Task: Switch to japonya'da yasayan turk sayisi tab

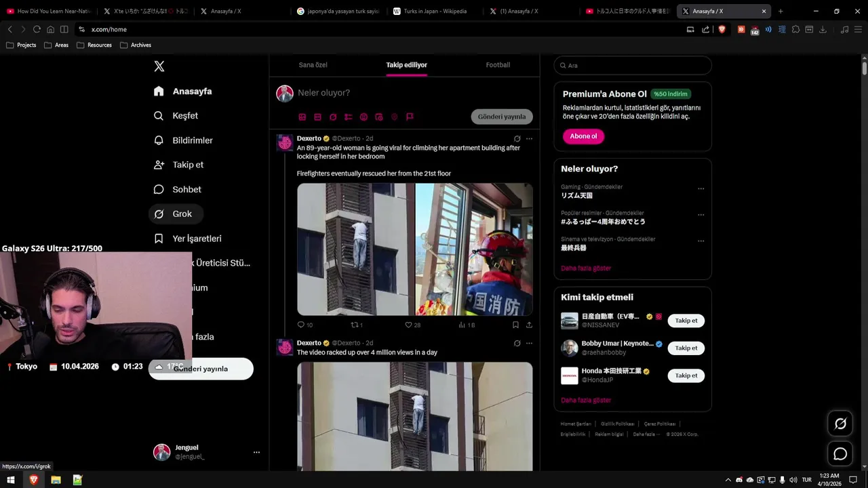Action: 338,12
